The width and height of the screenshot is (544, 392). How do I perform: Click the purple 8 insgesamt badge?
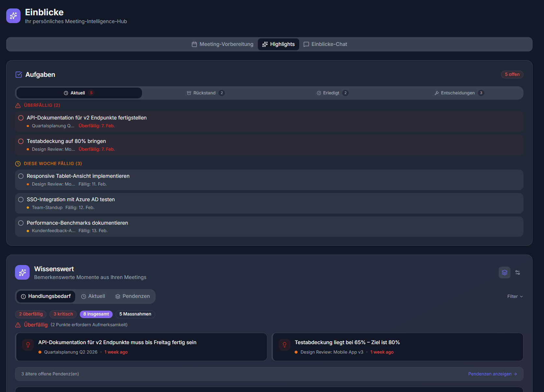pos(96,314)
